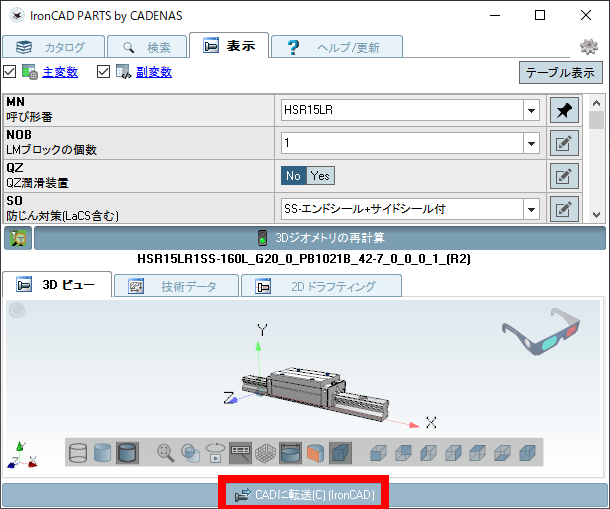Select the 表示 tab
This screenshot has height=509, width=610.
(x=229, y=46)
